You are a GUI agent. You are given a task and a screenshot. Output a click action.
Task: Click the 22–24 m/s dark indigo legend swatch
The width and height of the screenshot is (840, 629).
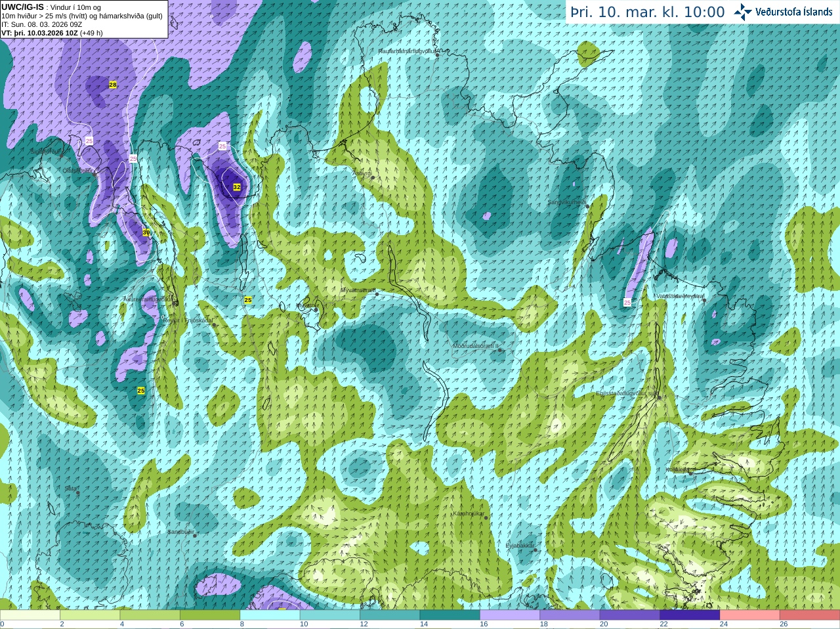(690, 615)
